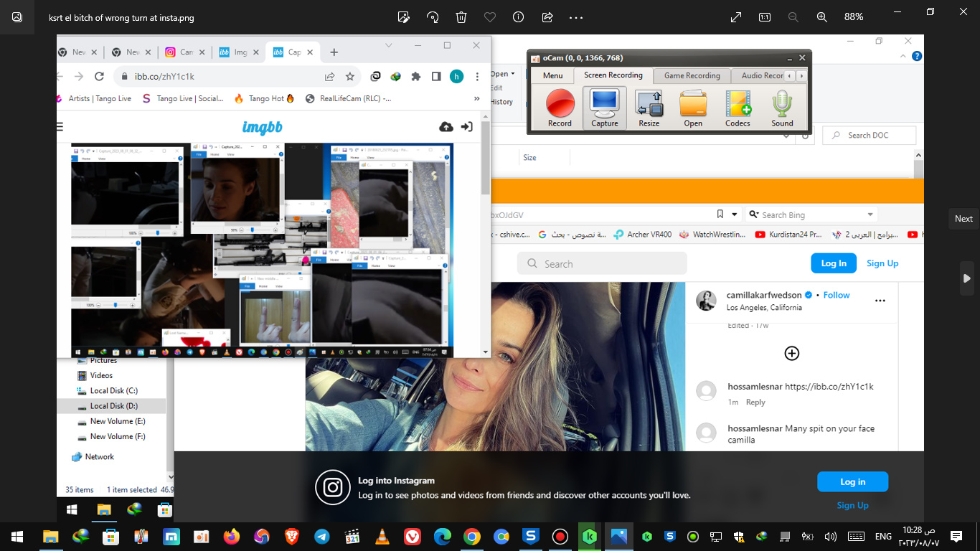Switch to the Game Recording tab
980x551 pixels.
coord(692,75)
